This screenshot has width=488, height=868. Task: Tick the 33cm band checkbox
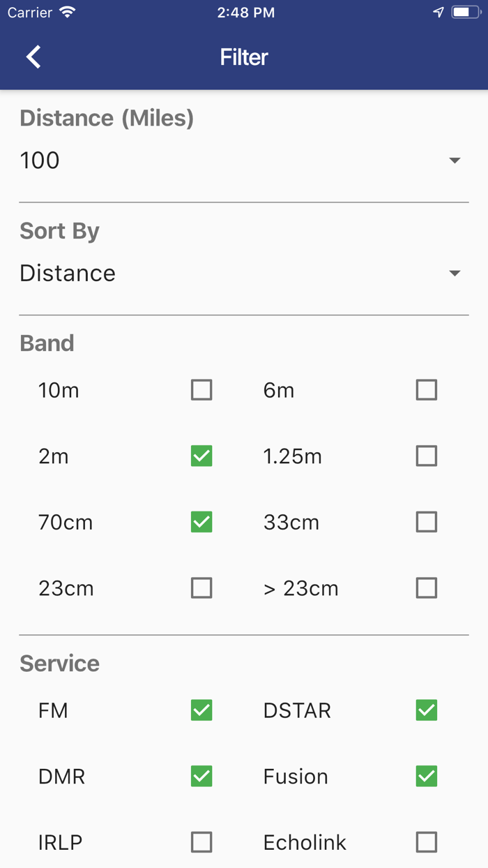click(427, 522)
